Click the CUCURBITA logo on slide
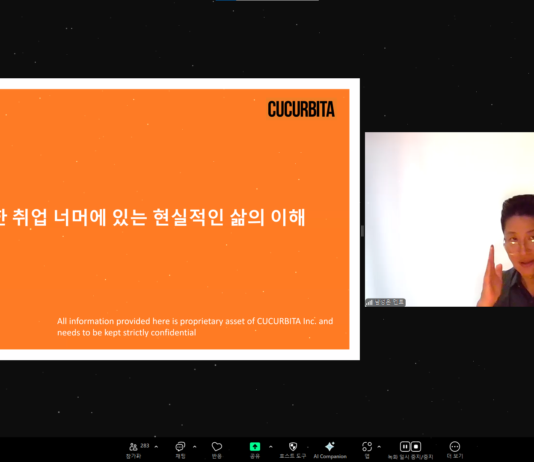Image resolution: width=534 pixels, height=462 pixels. click(301, 109)
